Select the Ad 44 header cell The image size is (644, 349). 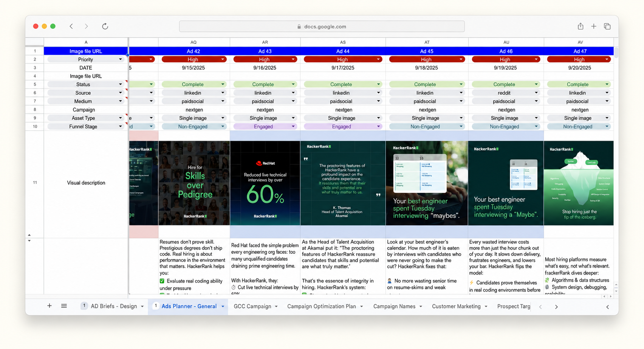coord(343,51)
